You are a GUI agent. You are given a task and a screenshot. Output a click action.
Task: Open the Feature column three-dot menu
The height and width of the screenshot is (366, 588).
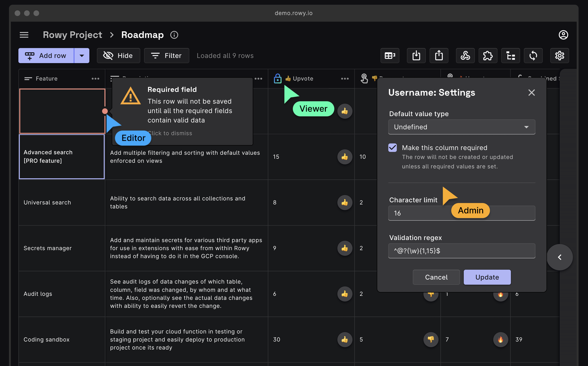pos(95,79)
